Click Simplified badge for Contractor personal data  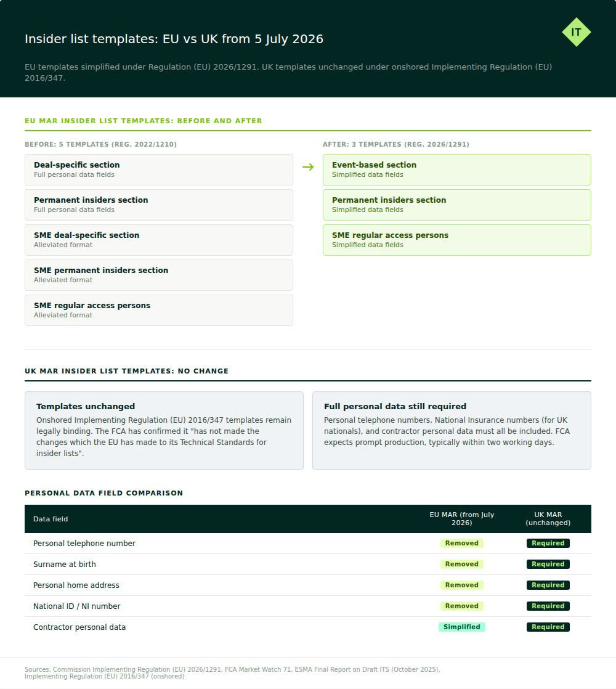click(461, 627)
